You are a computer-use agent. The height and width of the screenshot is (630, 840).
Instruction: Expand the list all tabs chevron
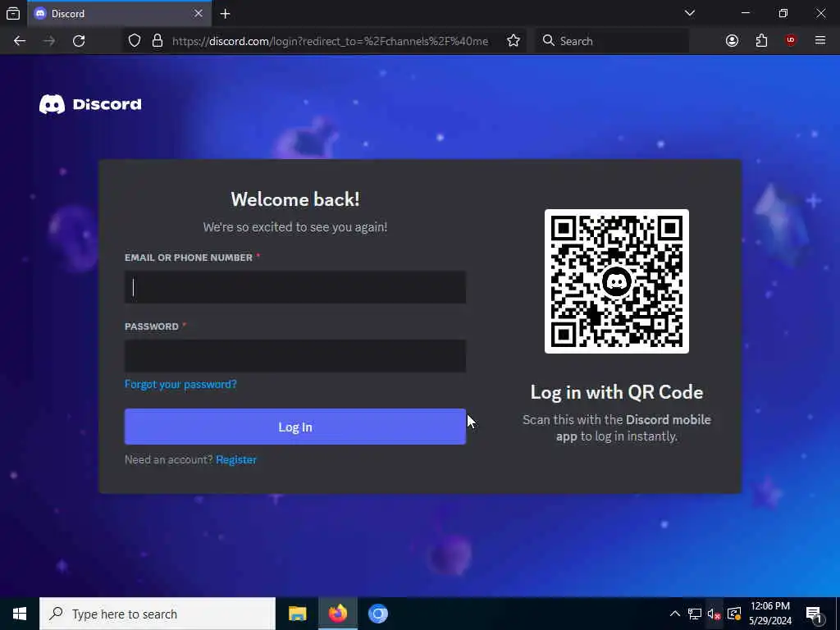(689, 13)
